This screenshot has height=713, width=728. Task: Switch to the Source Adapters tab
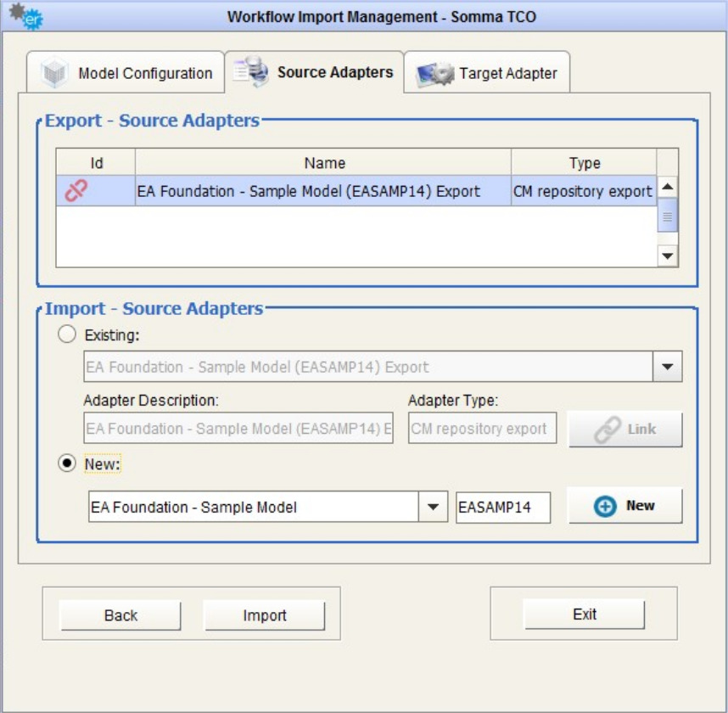[x=314, y=72]
